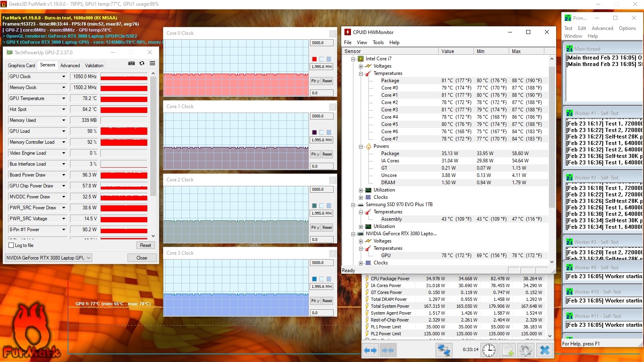Click the Powers flame icon in HWMonitor

(368, 146)
